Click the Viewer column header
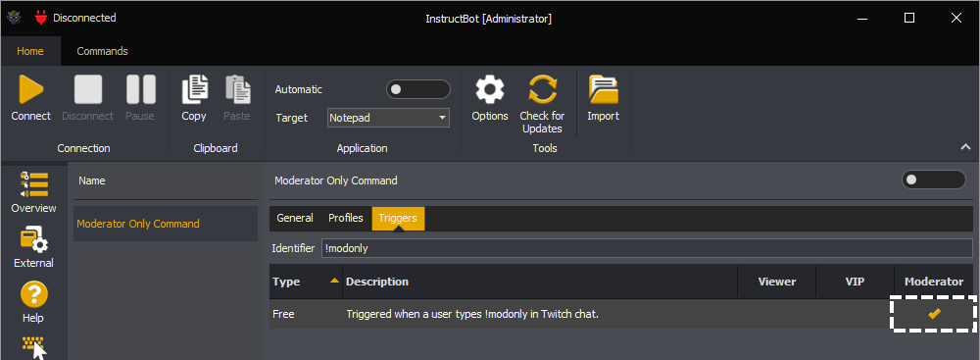Viewport: 980px width, 360px height. [777, 282]
